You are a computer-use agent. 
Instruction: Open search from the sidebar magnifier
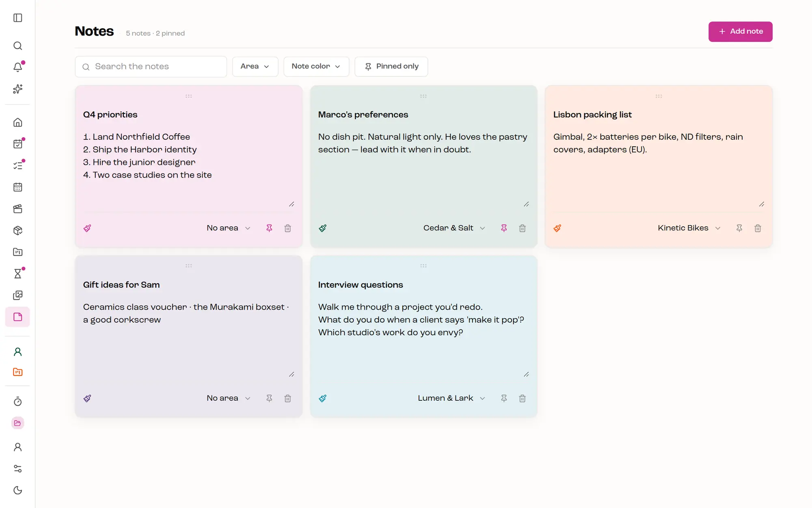(17, 46)
